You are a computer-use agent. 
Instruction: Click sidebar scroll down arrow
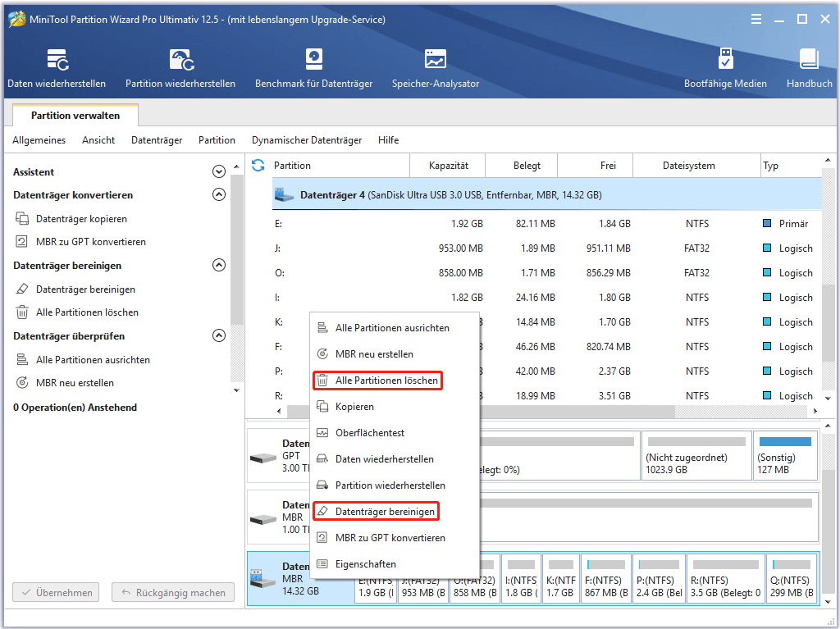[236, 390]
